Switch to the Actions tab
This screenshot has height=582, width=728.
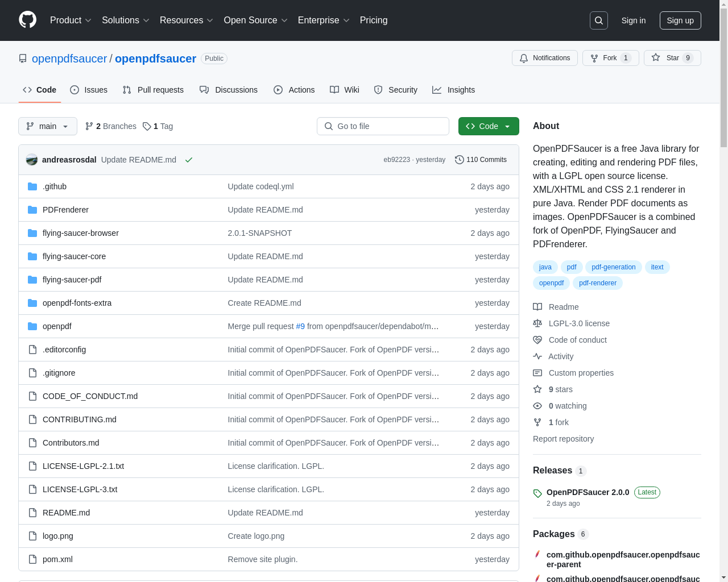pos(294,90)
